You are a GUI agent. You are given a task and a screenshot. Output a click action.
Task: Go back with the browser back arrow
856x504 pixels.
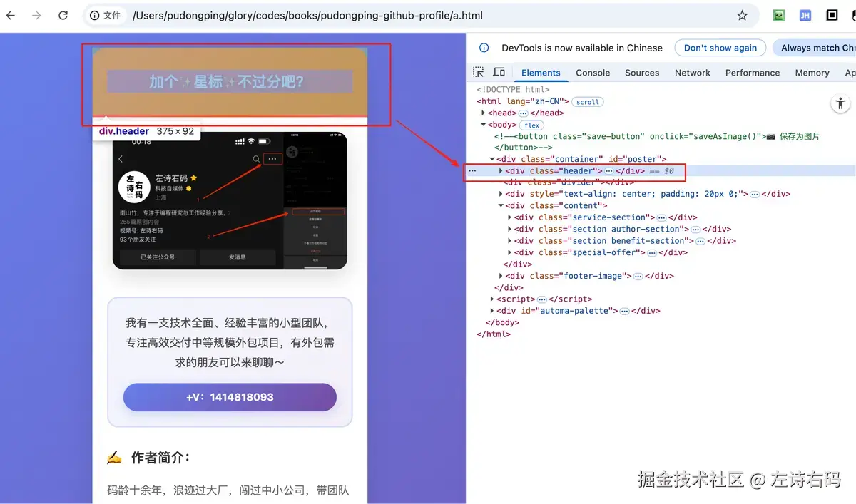pyautogui.click(x=11, y=15)
